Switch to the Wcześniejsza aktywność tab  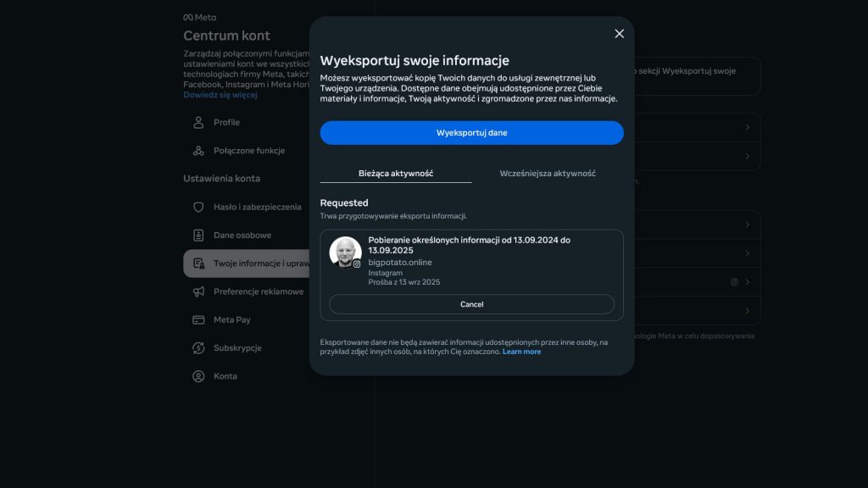pyautogui.click(x=548, y=173)
